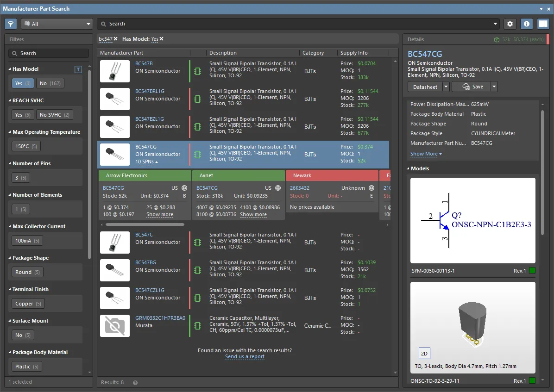Click the Datasheet button
554x392 pixels.
[x=425, y=87]
